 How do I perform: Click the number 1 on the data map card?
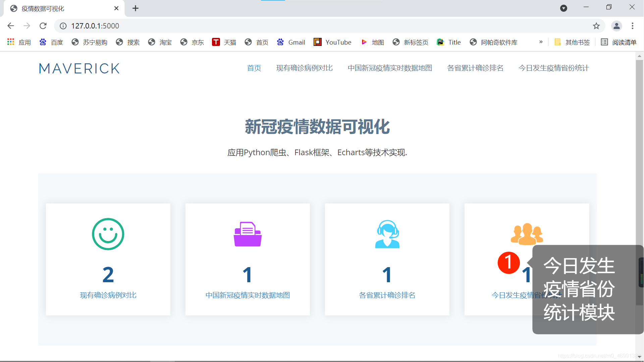[x=247, y=275]
